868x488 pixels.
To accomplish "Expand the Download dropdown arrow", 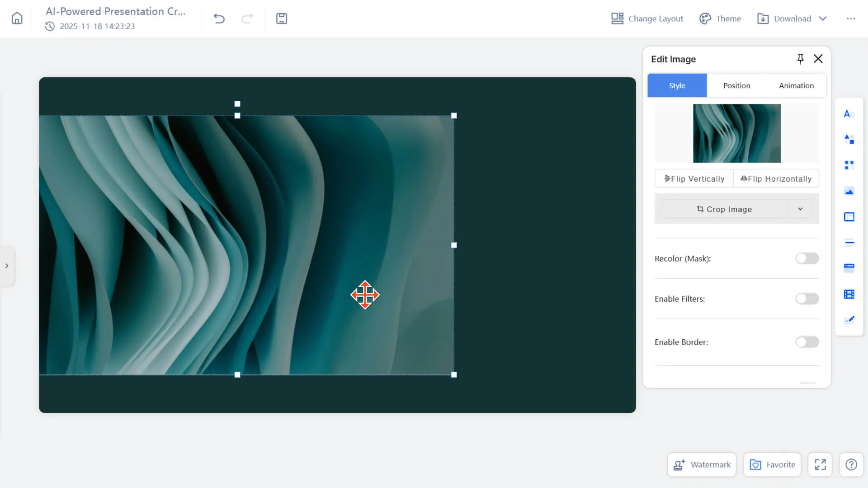I will 823,19.
